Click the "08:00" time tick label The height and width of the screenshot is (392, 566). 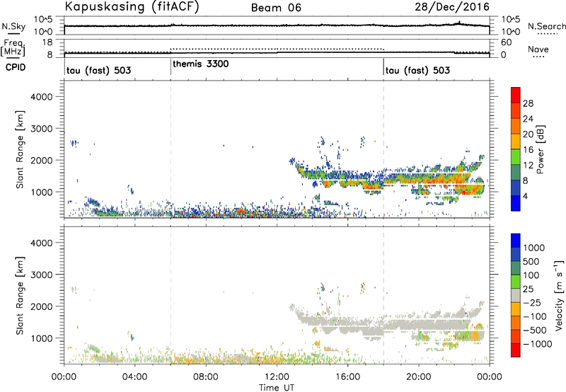tap(206, 377)
